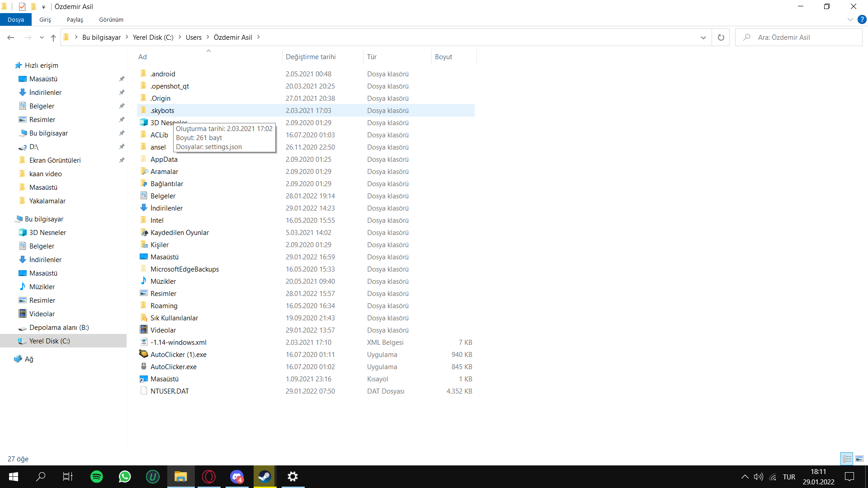Click the Help question mark icon
The height and width of the screenshot is (488, 868).
[x=862, y=19]
